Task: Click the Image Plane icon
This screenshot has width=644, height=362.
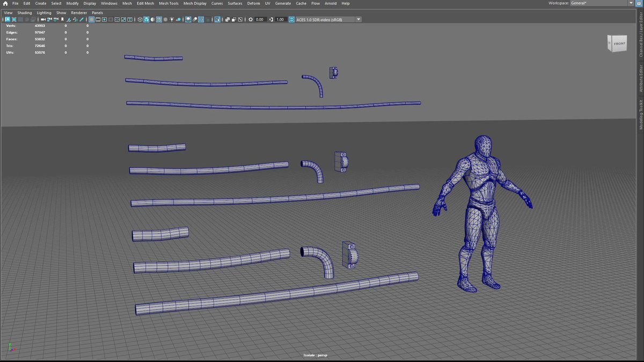Action: tap(69, 19)
